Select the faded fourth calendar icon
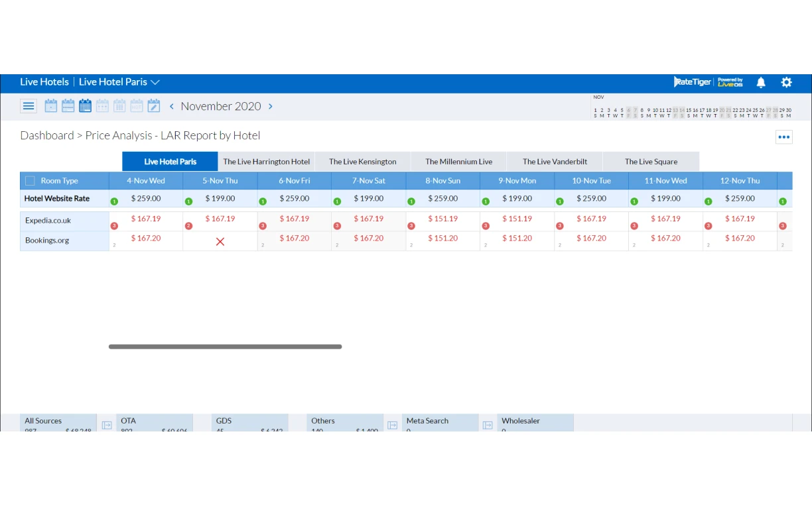The image size is (812, 509). (x=102, y=106)
